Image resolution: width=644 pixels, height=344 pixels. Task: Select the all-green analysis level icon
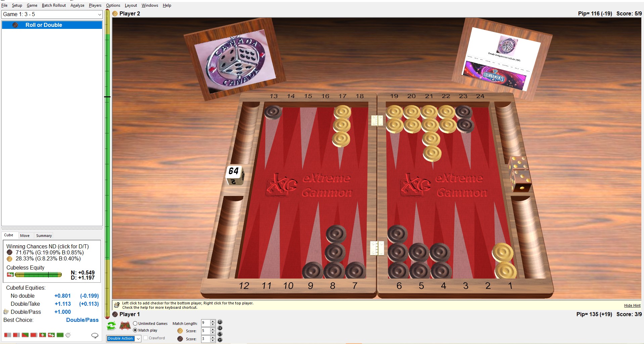point(60,335)
